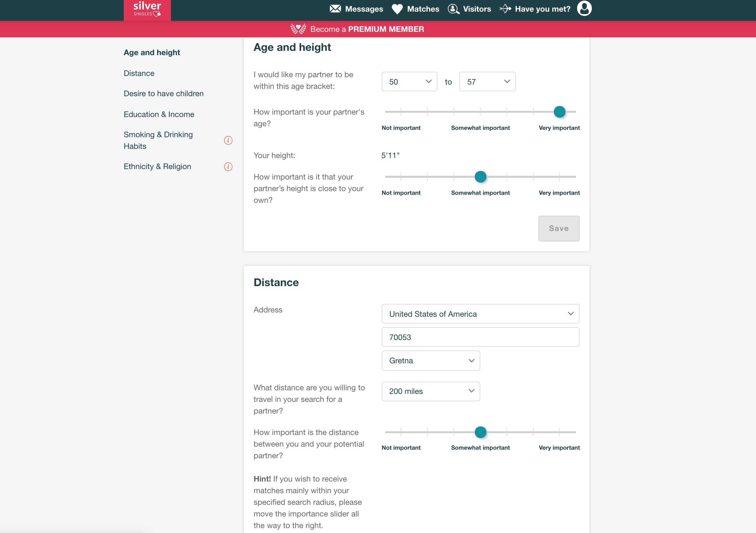Select Age and height in the sidebar
This screenshot has width=756, height=533.
point(152,52)
